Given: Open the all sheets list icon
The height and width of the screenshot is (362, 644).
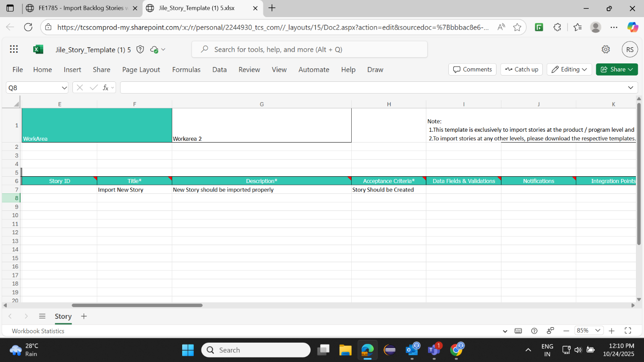Looking at the screenshot, I should 42,316.
